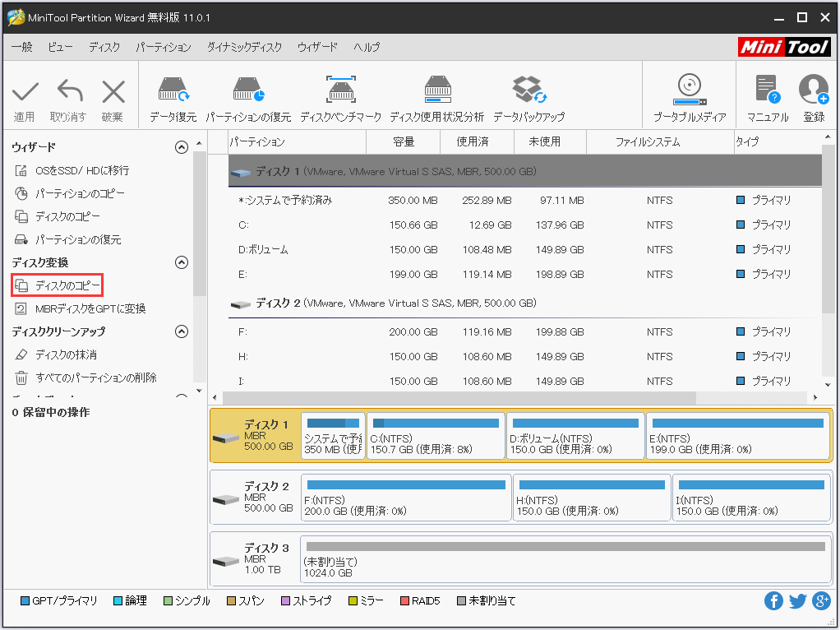This screenshot has height=630, width=840.
Task: Collapse the ディスククリーンアップ section
Action: (x=182, y=332)
